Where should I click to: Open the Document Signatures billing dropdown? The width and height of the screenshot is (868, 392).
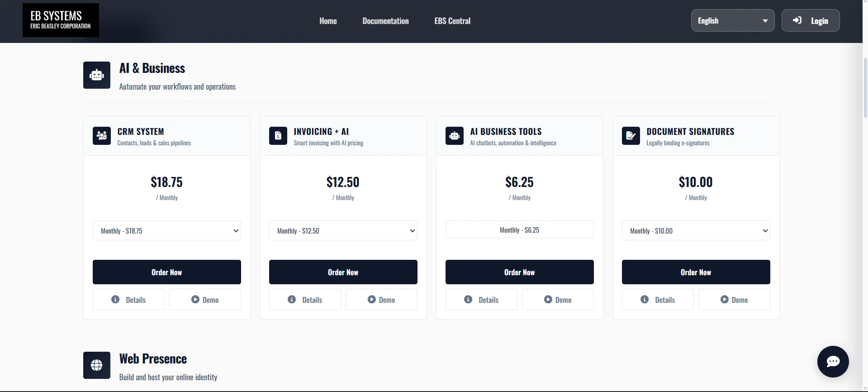pyautogui.click(x=696, y=231)
